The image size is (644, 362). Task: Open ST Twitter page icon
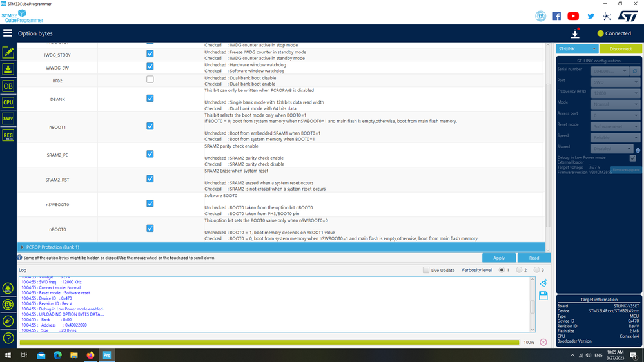[590, 16]
